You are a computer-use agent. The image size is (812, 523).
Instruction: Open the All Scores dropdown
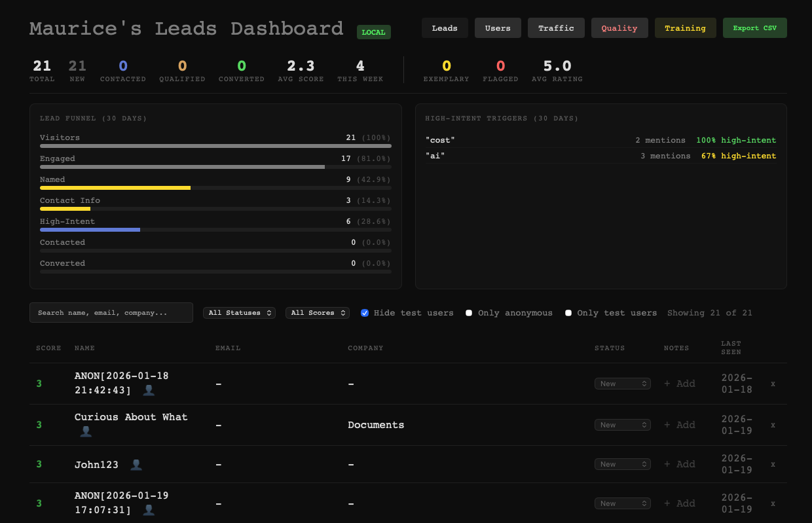318,313
